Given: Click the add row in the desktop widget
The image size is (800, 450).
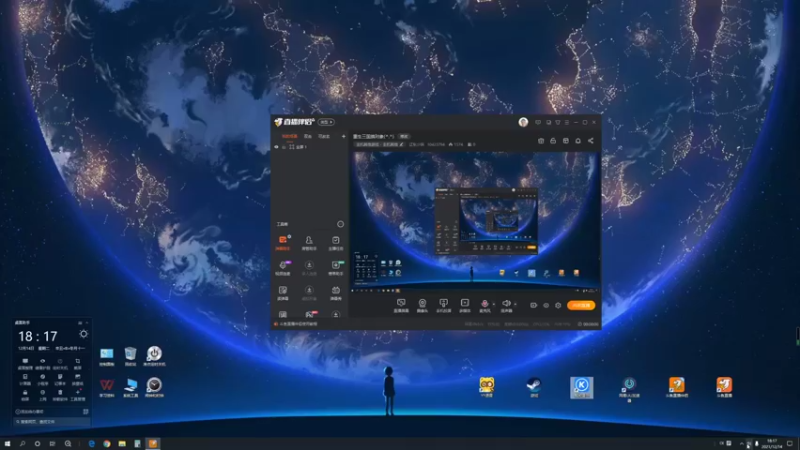Looking at the screenshot, I should [x=30, y=412].
